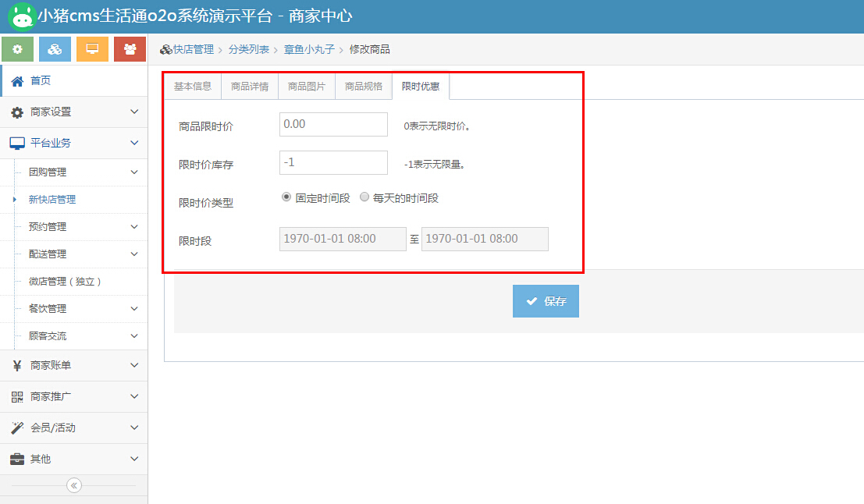Expand the 其他 menu chevron
The height and width of the screenshot is (504, 864).
(134, 459)
